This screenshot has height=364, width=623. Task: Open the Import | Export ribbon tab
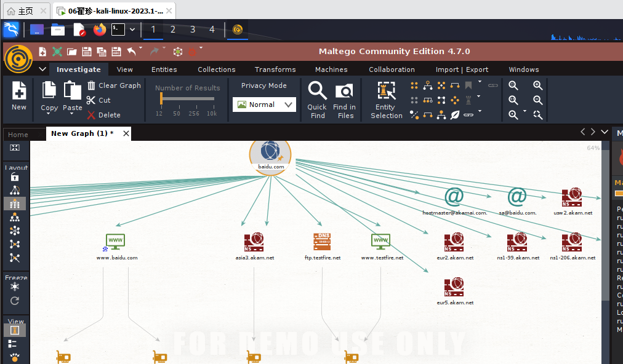(x=462, y=69)
